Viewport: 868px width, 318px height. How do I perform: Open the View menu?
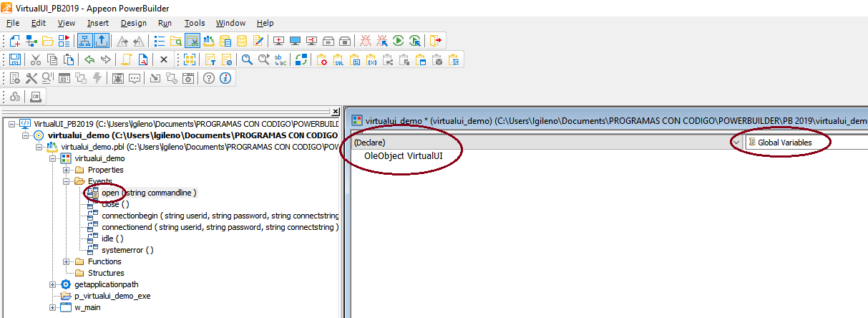pyautogui.click(x=67, y=23)
